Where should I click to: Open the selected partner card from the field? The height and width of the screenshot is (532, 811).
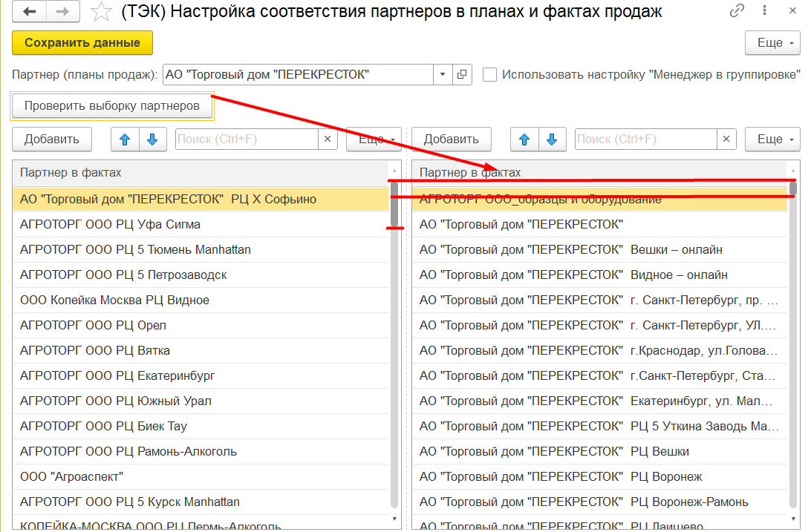(462, 75)
